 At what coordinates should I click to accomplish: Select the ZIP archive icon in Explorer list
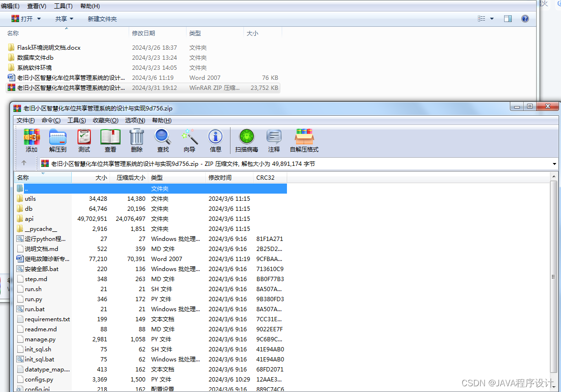tap(11, 87)
